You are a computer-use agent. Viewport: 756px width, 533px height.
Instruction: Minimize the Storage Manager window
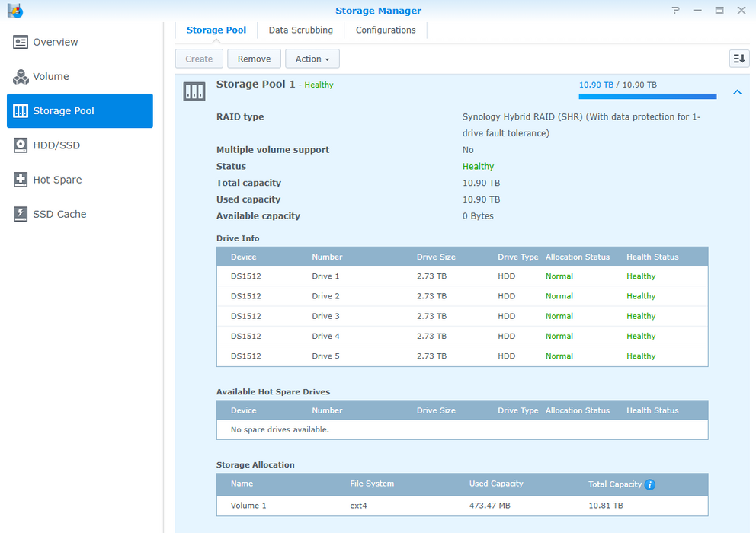tap(697, 10)
